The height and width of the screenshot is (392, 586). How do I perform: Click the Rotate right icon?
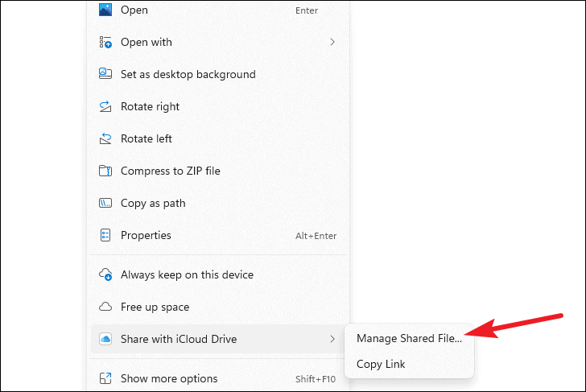[x=105, y=106]
